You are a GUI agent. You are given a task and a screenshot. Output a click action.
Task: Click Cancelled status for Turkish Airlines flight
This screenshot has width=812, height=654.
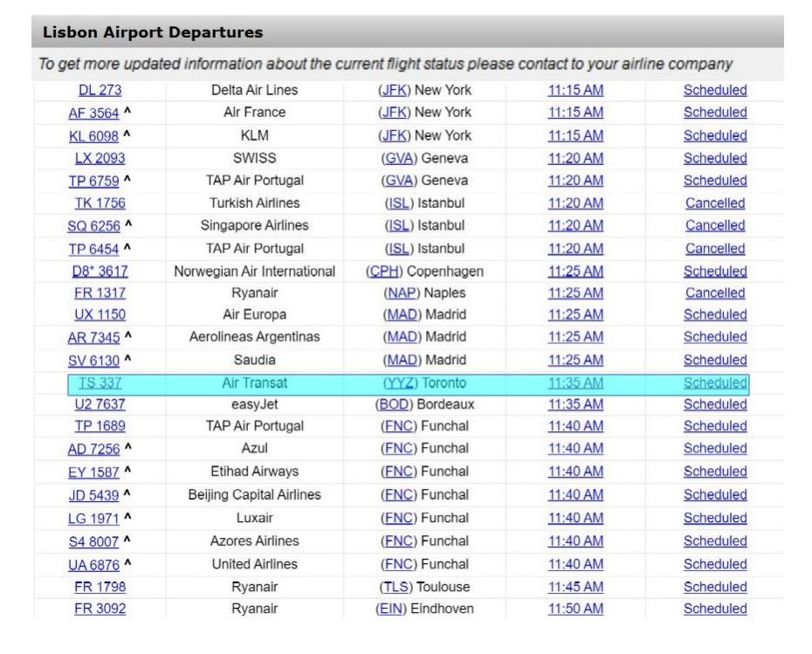(715, 203)
